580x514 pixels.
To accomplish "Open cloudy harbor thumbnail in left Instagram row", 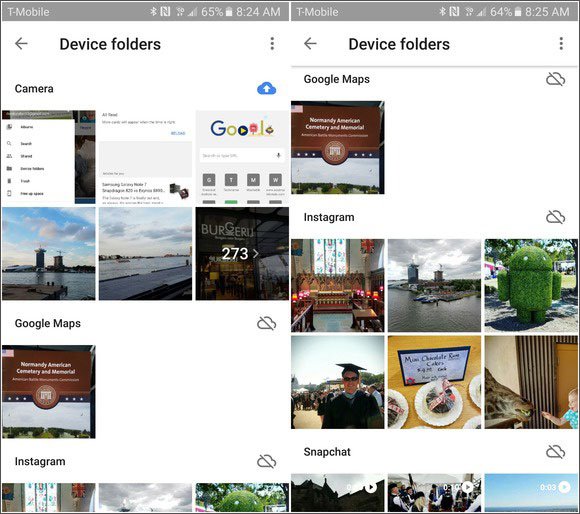I will point(145,497).
